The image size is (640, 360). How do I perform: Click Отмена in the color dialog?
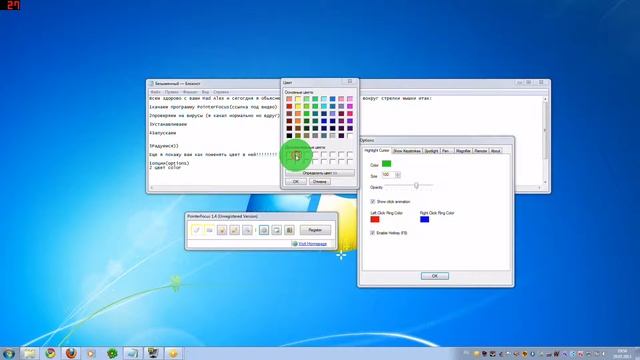[x=320, y=182]
